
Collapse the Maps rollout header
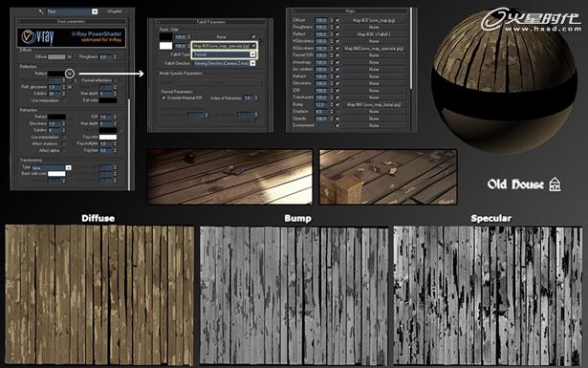[351, 11]
